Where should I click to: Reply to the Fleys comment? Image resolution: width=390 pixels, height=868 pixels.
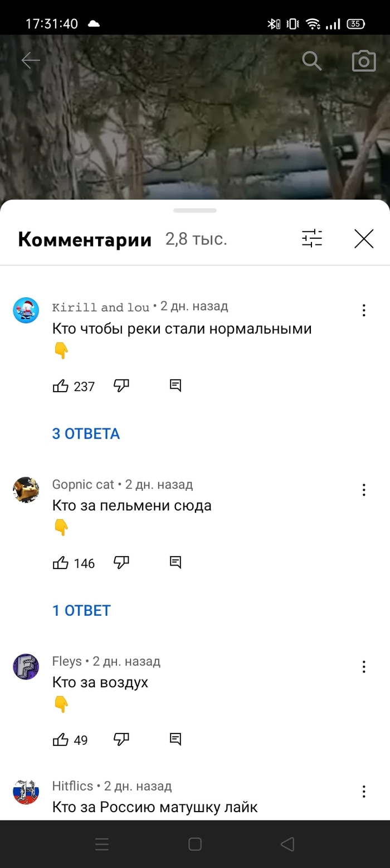175,740
